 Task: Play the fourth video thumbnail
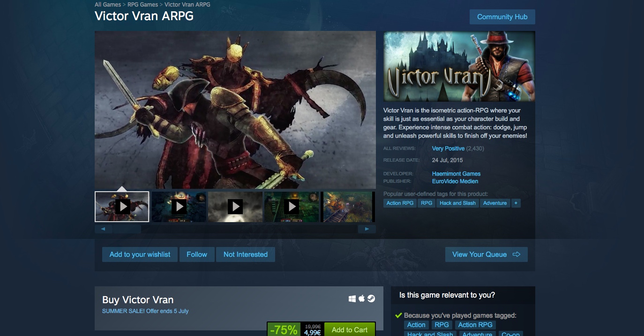pyautogui.click(x=292, y=206)
